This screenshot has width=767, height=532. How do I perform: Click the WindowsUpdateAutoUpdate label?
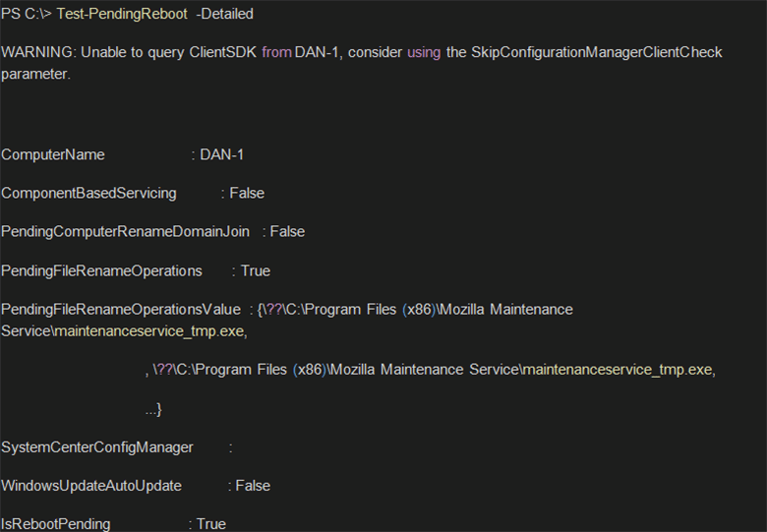tap(91, 486)
